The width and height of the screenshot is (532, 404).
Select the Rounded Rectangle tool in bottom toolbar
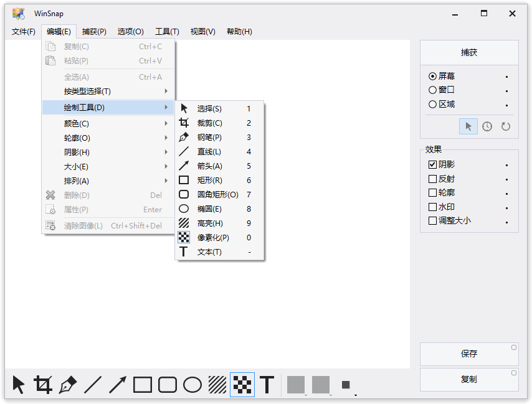coord(168,385)
